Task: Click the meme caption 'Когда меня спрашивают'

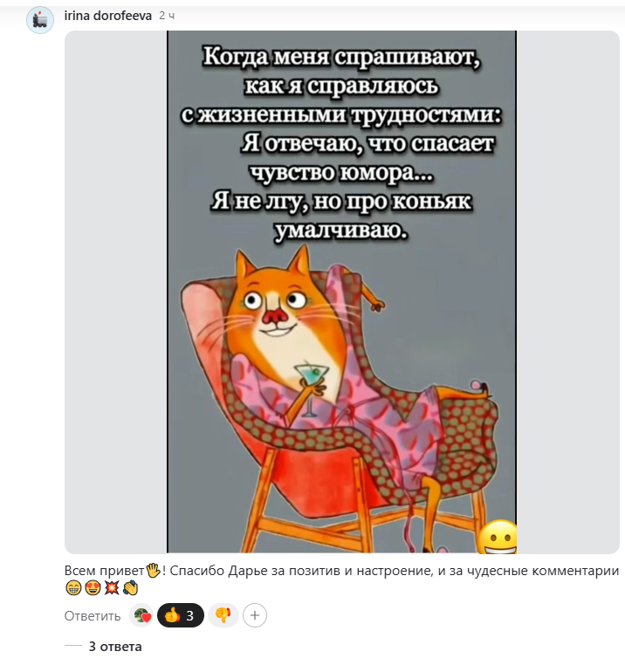Action: coord(341,57)
